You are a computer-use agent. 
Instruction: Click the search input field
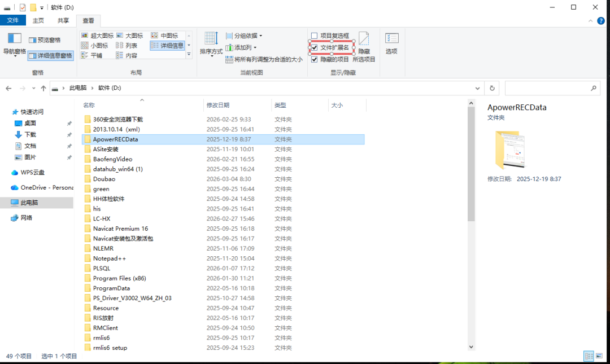pos(546,89)
